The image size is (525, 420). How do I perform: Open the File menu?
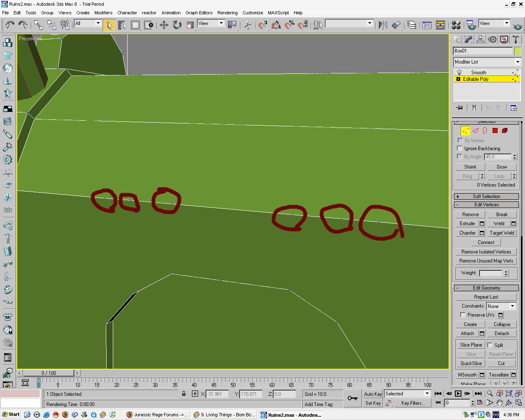pos(5,13)
